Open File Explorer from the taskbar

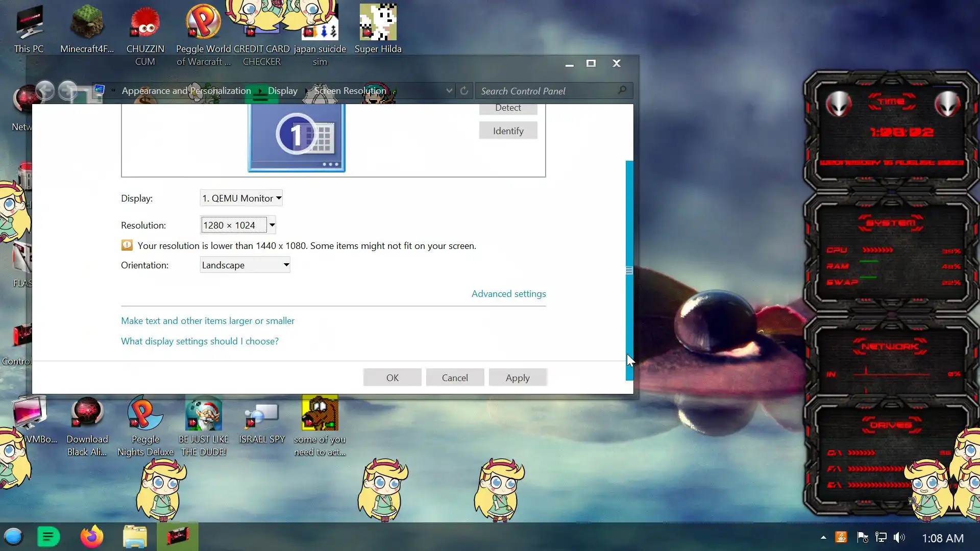click(x=135, y=537)
